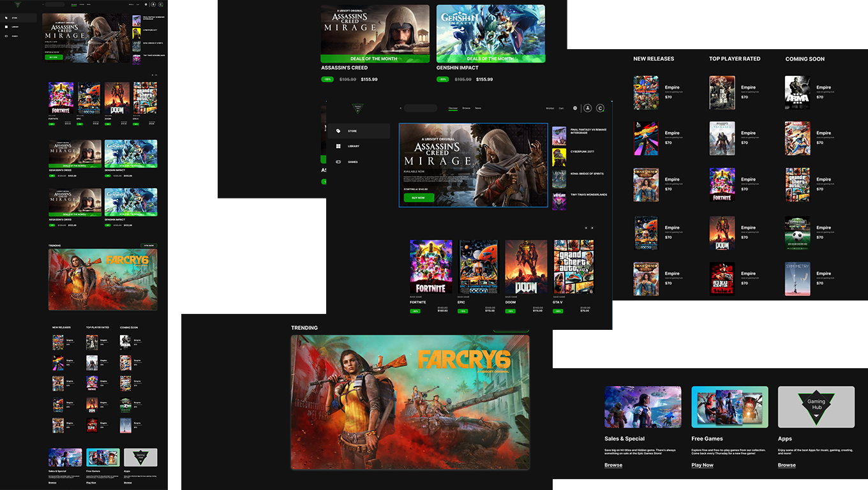Click the carousel previous arrow above game covers
Image resolution: width=868 pixels, height=490 pixels.
coord(586,228)
